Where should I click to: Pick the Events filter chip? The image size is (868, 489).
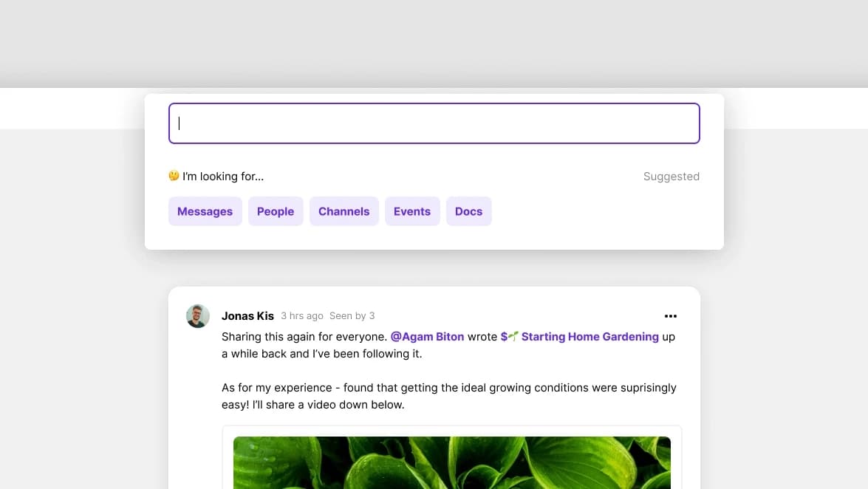pos(411,211)
